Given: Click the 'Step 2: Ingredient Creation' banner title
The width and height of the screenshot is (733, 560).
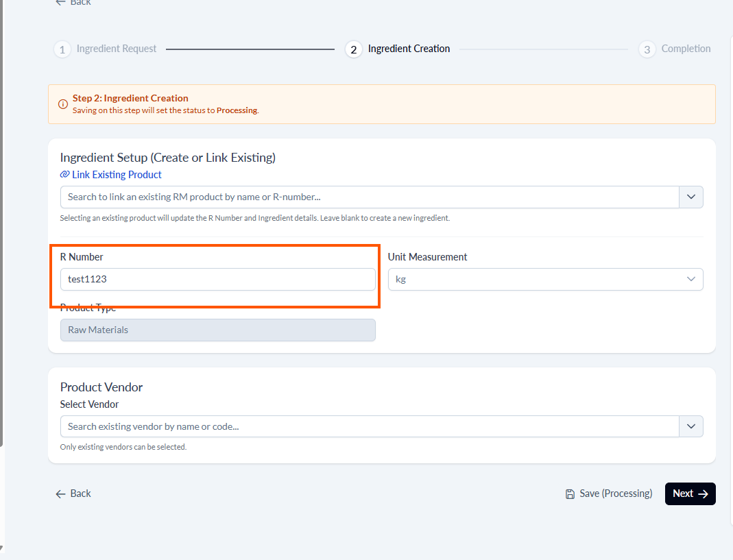Looking at the screenshot, I should [130, 98].
